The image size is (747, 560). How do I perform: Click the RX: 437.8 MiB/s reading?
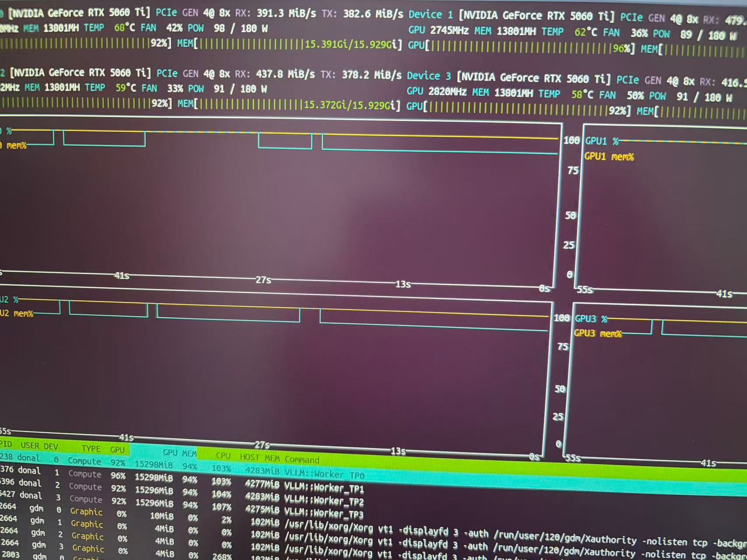click(275, 74)
